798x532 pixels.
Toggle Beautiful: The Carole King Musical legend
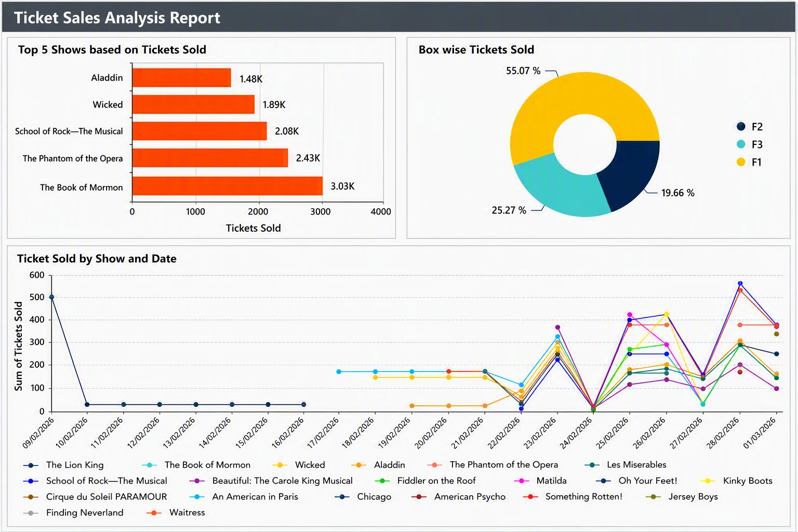(x=271, y=481)
